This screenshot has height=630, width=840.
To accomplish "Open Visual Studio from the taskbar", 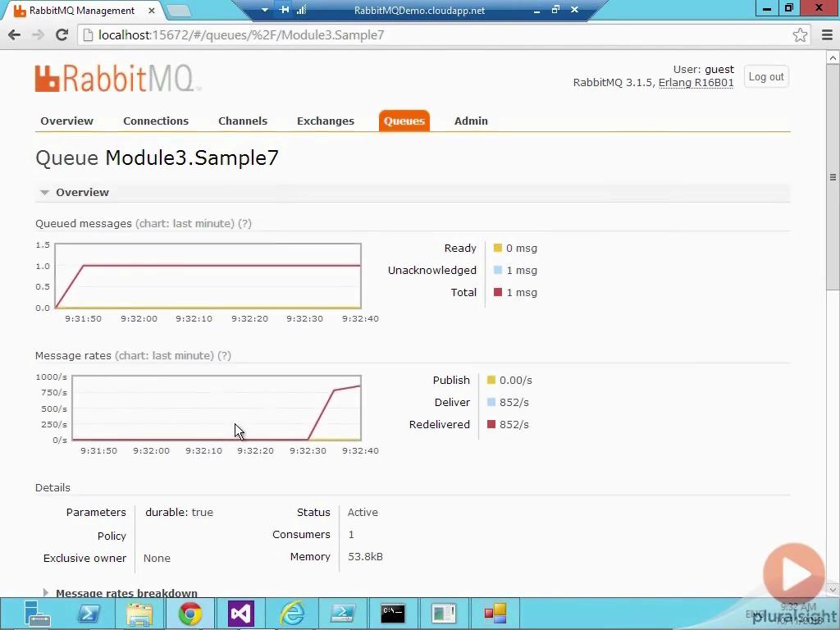I will click(240, 614).
